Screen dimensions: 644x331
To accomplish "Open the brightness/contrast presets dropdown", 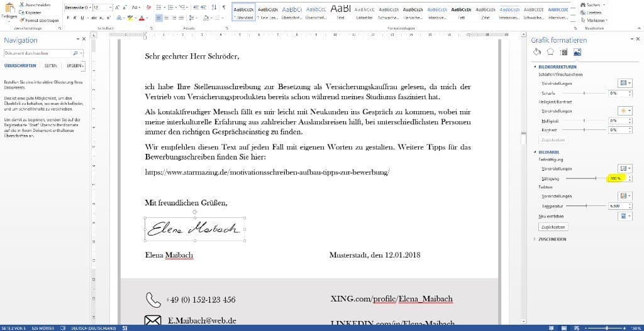I will pyautogui.click(x=625, y=111).
